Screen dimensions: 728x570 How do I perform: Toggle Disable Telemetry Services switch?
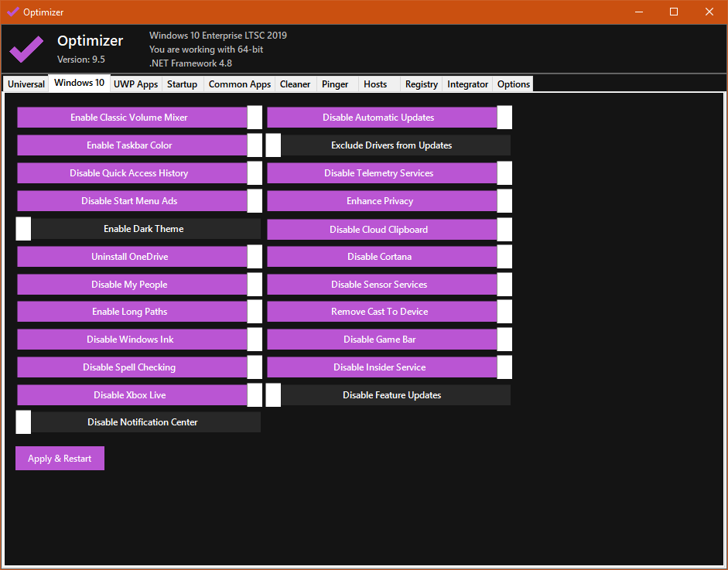(389, 173)
